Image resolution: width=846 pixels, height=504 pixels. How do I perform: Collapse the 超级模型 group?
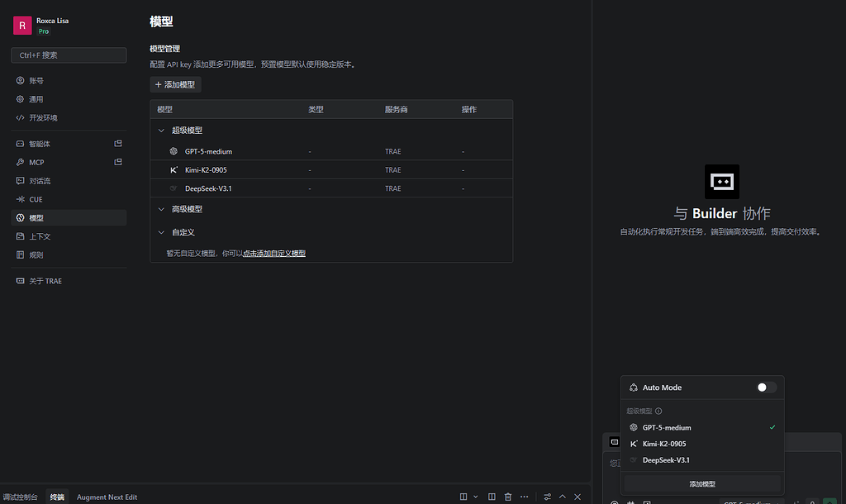[x=161, y=130]
